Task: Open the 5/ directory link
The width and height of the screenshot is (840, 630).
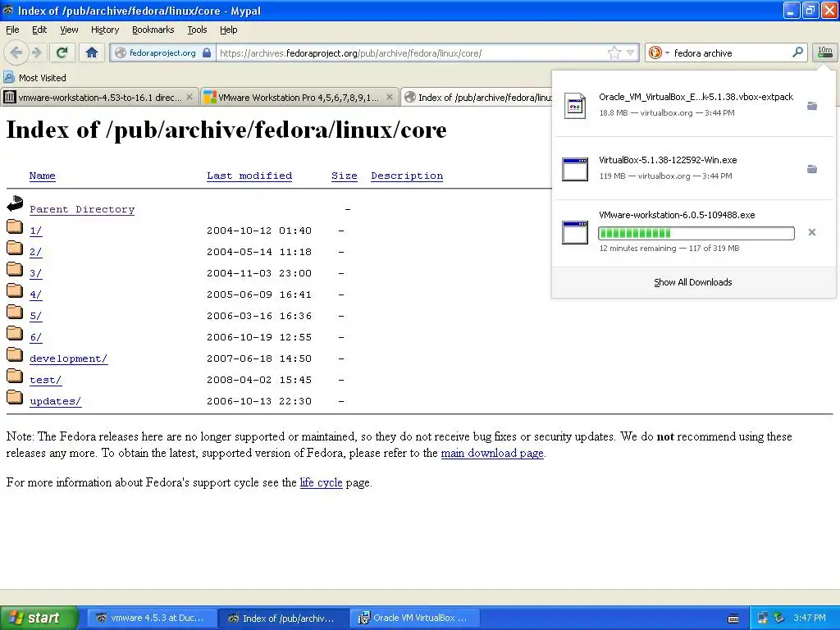Action: coord(36,316)
